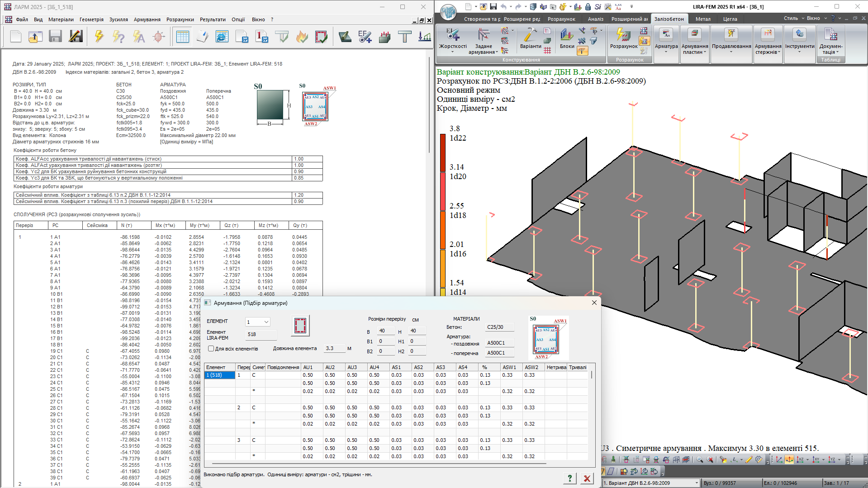This screenshot has height=488, width=868.
Task: Click the red X cancel button in the dialog
Action: click(x=587, y=478)
